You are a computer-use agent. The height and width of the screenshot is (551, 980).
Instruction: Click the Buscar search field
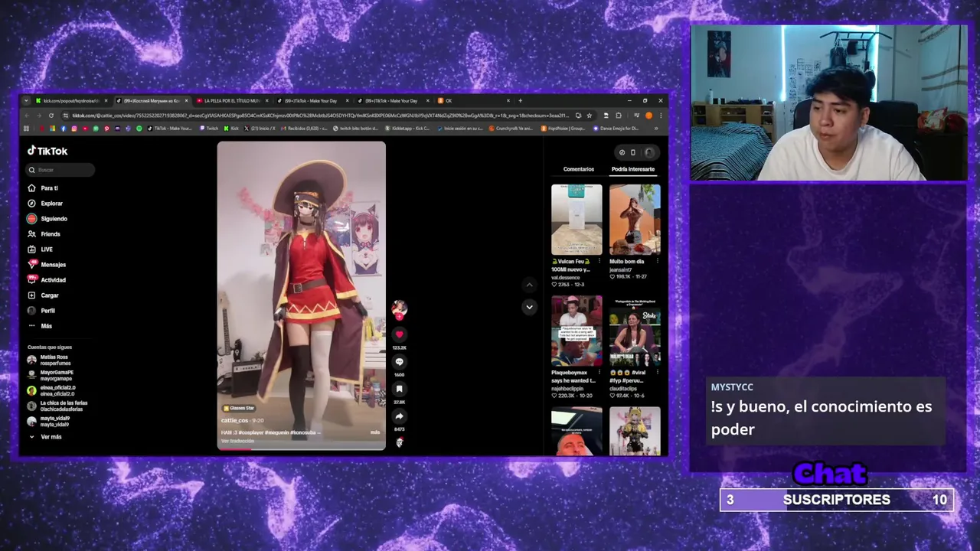pos(60,170)
